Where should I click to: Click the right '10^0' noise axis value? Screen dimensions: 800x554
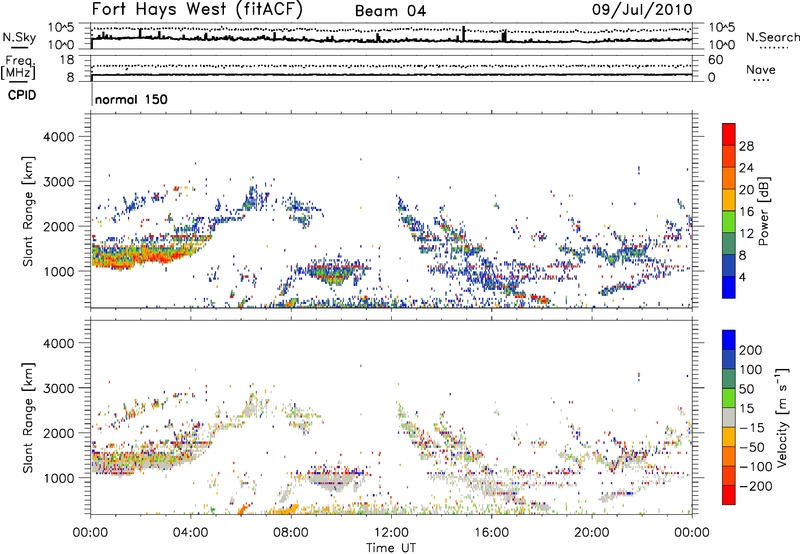pyautogui.click(x=722, y=45)
